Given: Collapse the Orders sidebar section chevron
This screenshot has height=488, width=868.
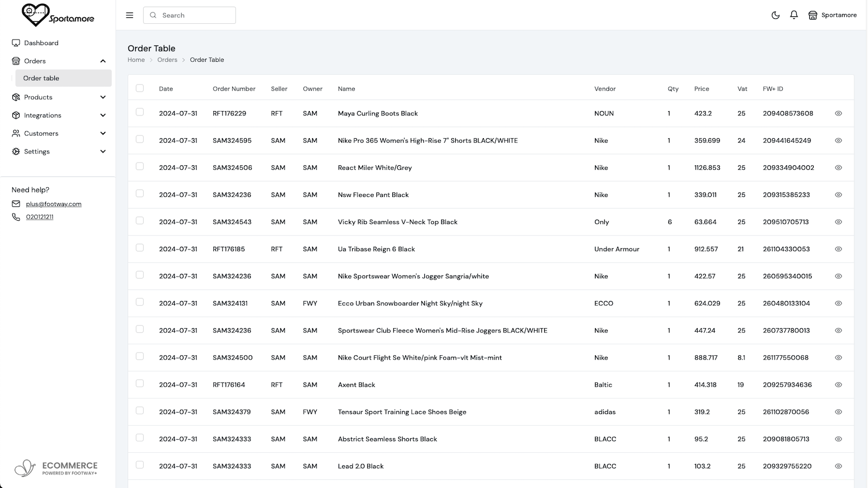Looking at the screenshot, I should pyautogui.click(x=103, y=61).
